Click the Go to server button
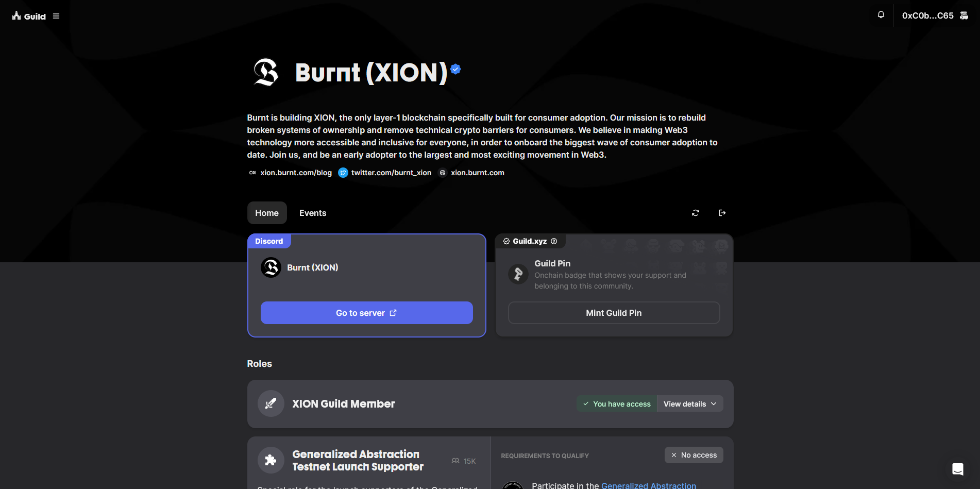The image size is (980, 489). [366, 313]
